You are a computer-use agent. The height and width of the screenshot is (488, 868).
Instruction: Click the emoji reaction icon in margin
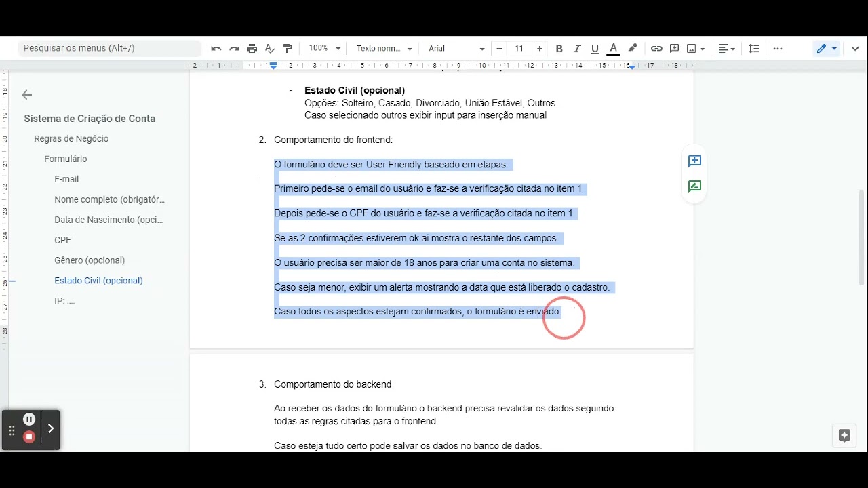click(694, 186)
